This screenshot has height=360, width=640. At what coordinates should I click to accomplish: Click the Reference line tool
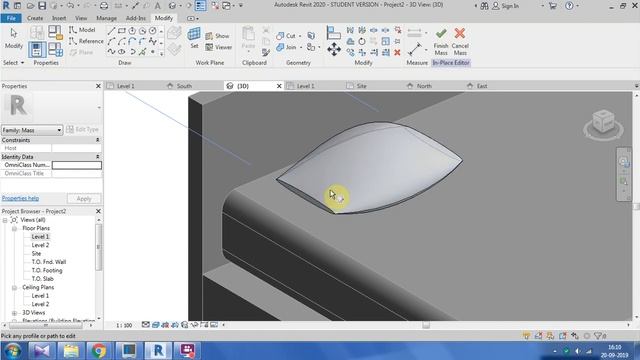(86, 41)
